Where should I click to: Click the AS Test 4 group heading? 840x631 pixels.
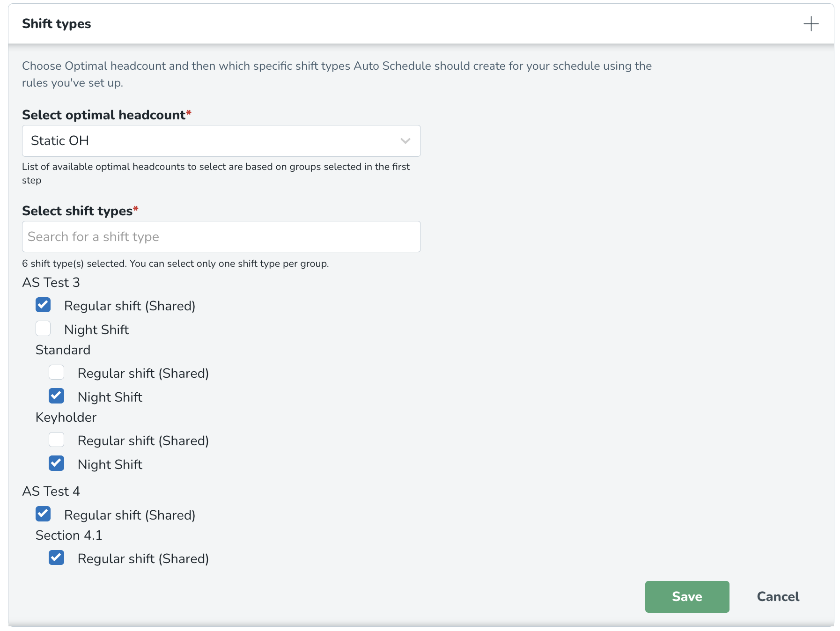point(51,492)
